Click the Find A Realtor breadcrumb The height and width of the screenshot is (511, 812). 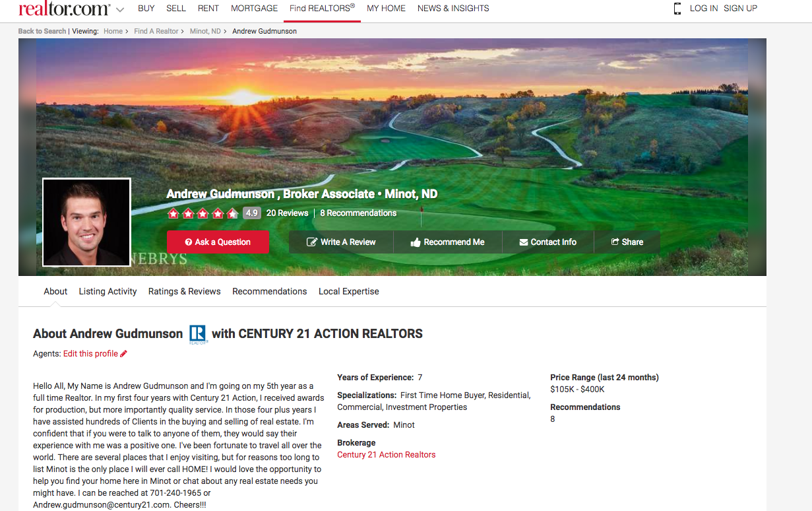(156, 31)
